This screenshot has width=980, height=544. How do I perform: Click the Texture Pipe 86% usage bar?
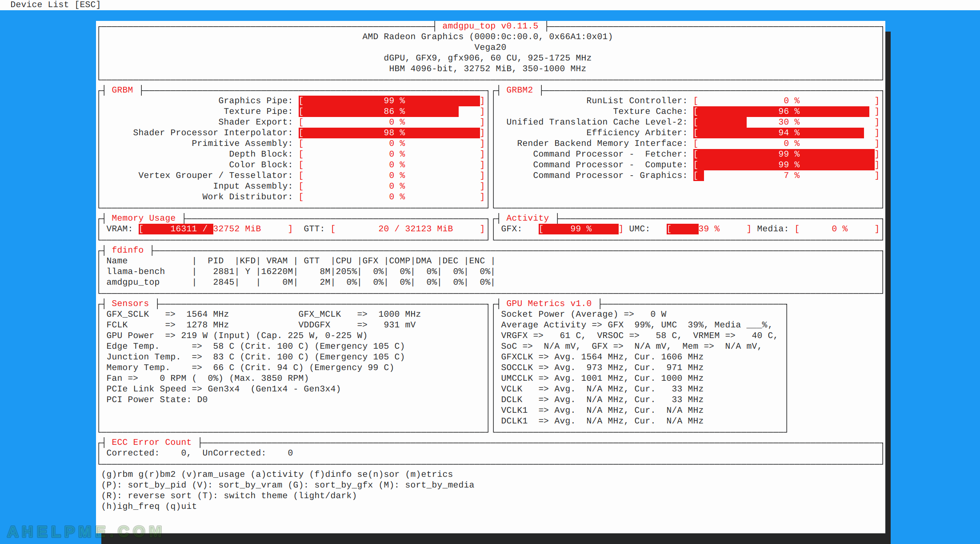tap(392, 111)
